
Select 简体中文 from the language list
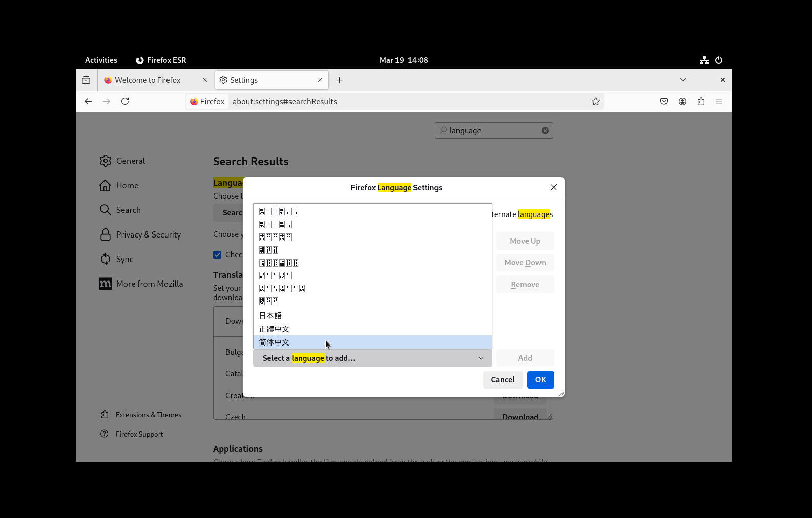[275, 342]
